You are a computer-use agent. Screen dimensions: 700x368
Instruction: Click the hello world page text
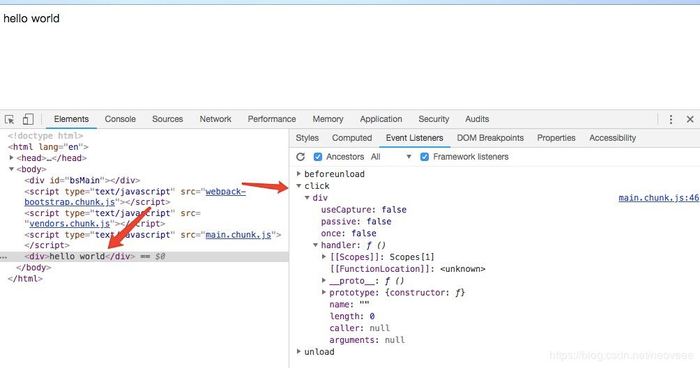point(31,18)
